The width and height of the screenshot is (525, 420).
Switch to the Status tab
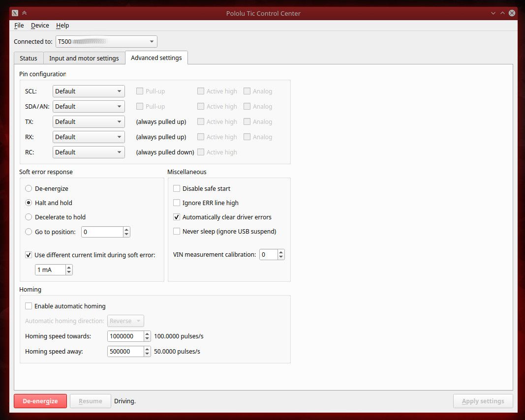[x=28, y=58]
